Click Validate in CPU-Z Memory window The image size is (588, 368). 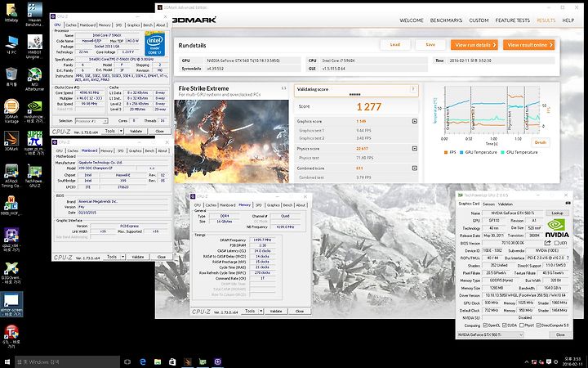pos(276,312)
